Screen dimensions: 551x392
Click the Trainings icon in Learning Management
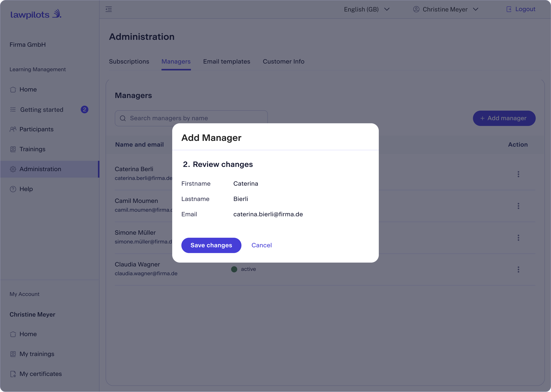[13, 149]
